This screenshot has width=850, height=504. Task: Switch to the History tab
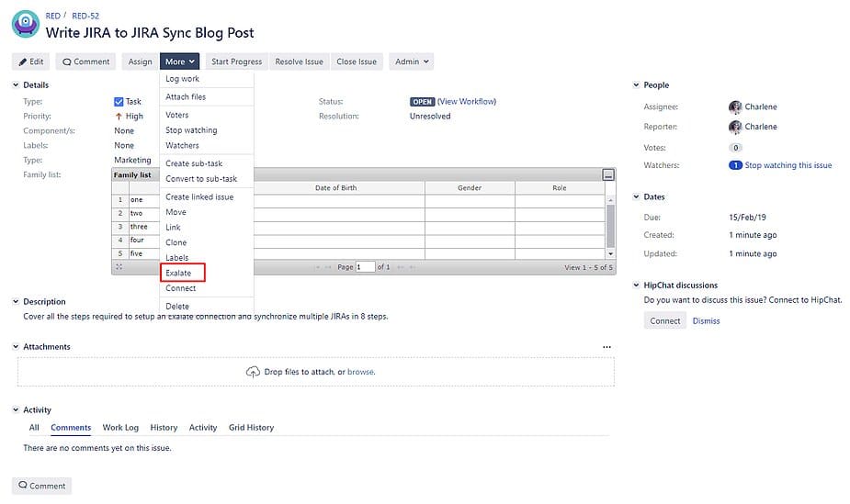pyautogui.click(x=164, y=428)
